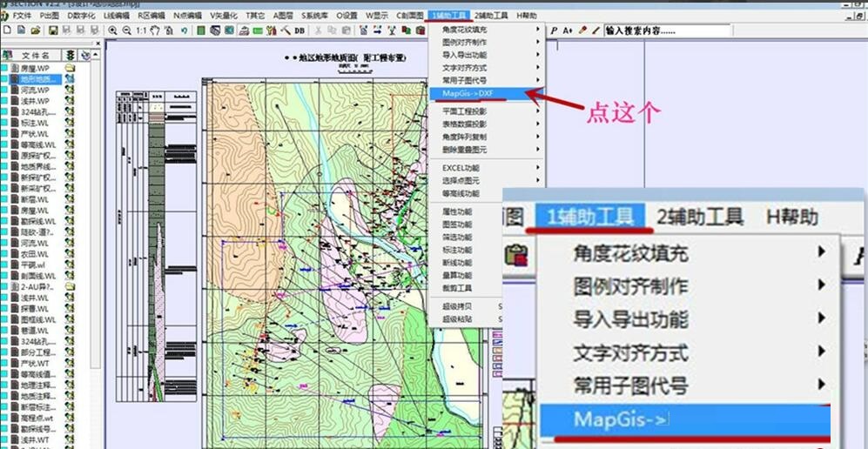
Task: Click the status icon beside 等高线.WL
Action: tap(70, 144)
